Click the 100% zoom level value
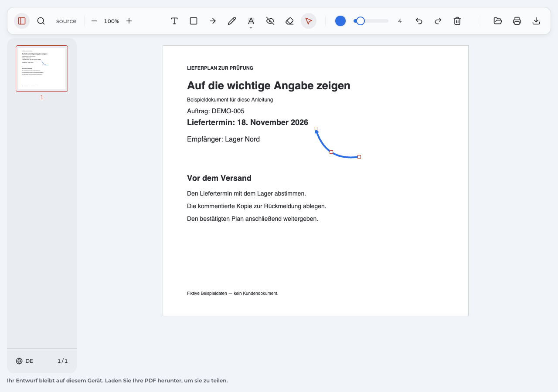The height and width of the screenshot is (392, 558). tap(112, 21)
